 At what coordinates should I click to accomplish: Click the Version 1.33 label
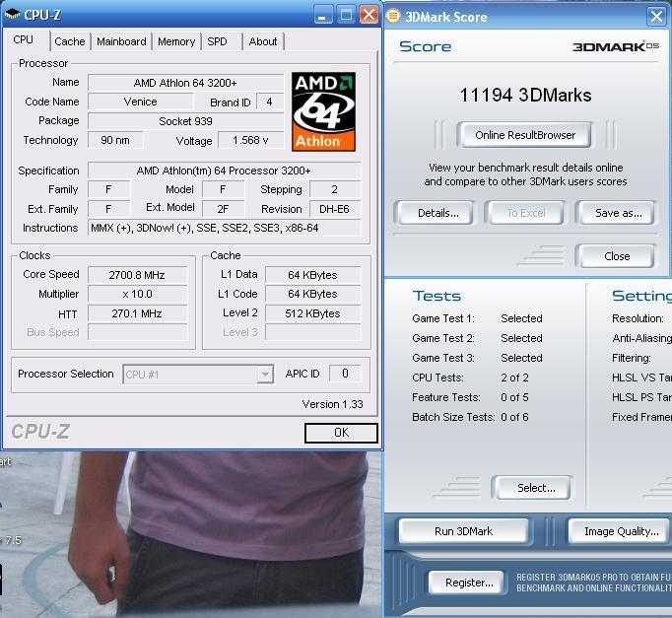click(333, 404)
